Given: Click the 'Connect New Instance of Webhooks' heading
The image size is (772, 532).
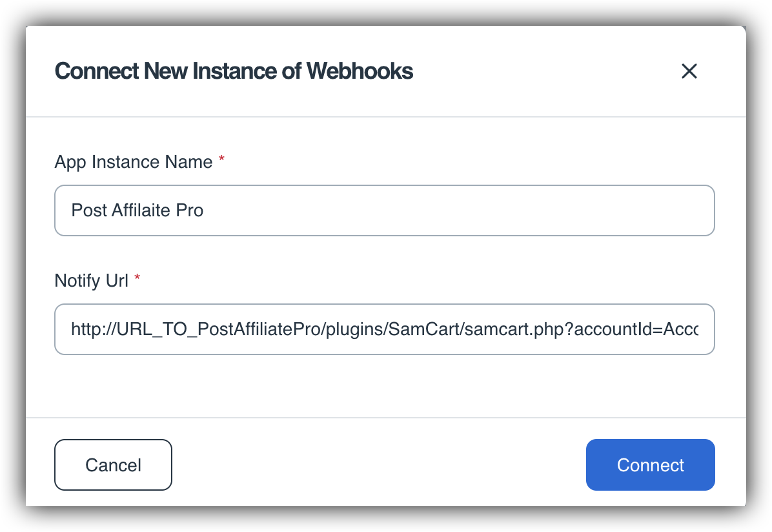Looking at the screenshot, I should click(234, 71).
